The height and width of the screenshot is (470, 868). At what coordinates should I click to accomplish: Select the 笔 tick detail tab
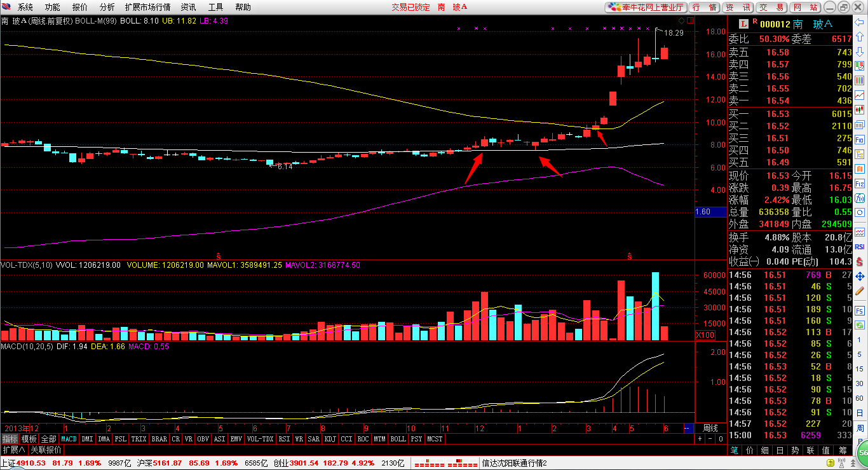click(735, 450)
